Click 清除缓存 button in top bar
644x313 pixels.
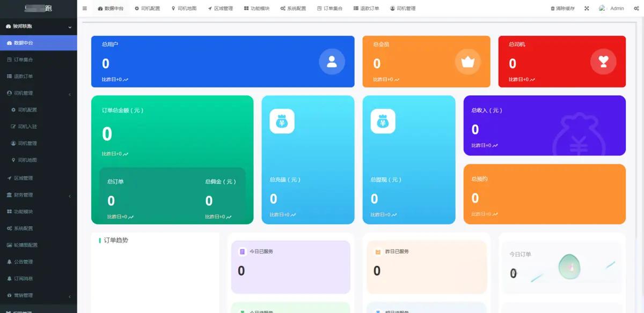pyautogui.click(x=562, y=9)
